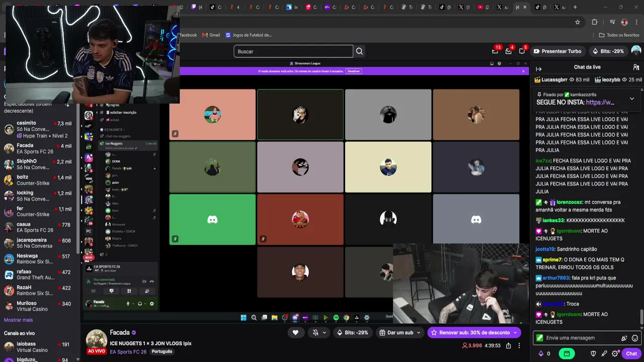644x362 pixels.
Task: Expand the pinned SEGUE NO INSTA message
Action: pos(632,99)
